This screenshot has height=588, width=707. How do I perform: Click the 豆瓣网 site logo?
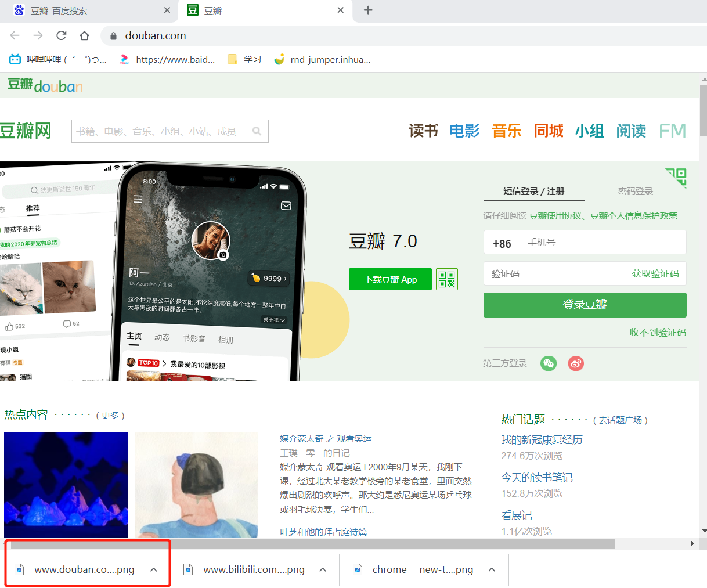(x=26, y=131)
